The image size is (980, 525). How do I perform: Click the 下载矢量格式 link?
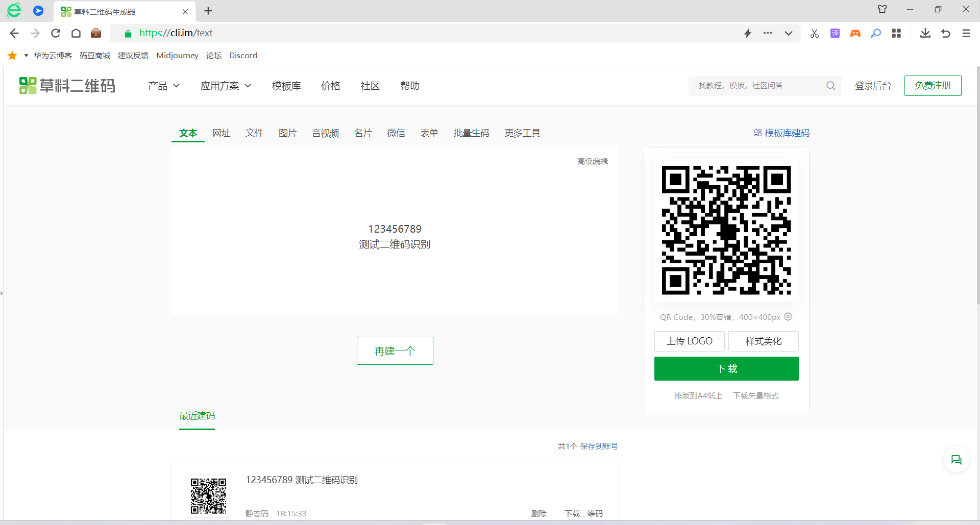pos(756,396)
